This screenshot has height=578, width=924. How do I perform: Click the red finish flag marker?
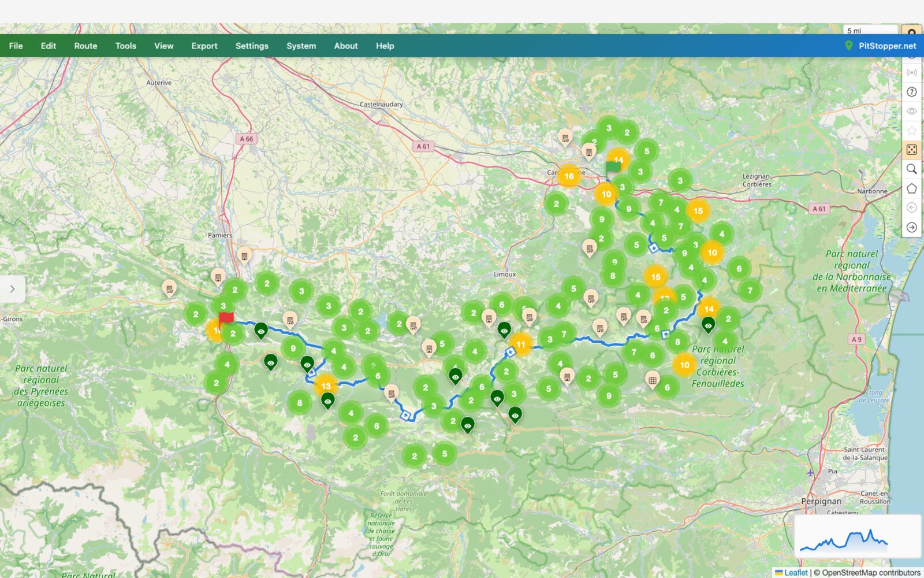click(225, 318)
